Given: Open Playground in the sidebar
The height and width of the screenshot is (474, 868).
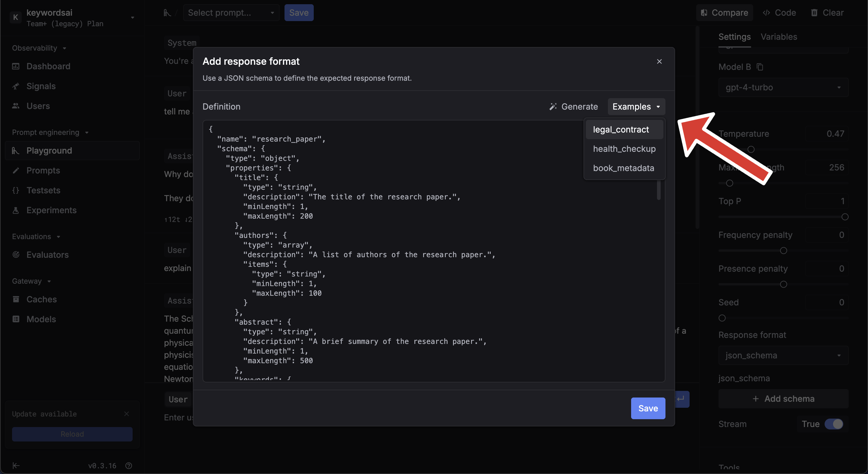Looking at the screenshot, I should coord(72,151).
